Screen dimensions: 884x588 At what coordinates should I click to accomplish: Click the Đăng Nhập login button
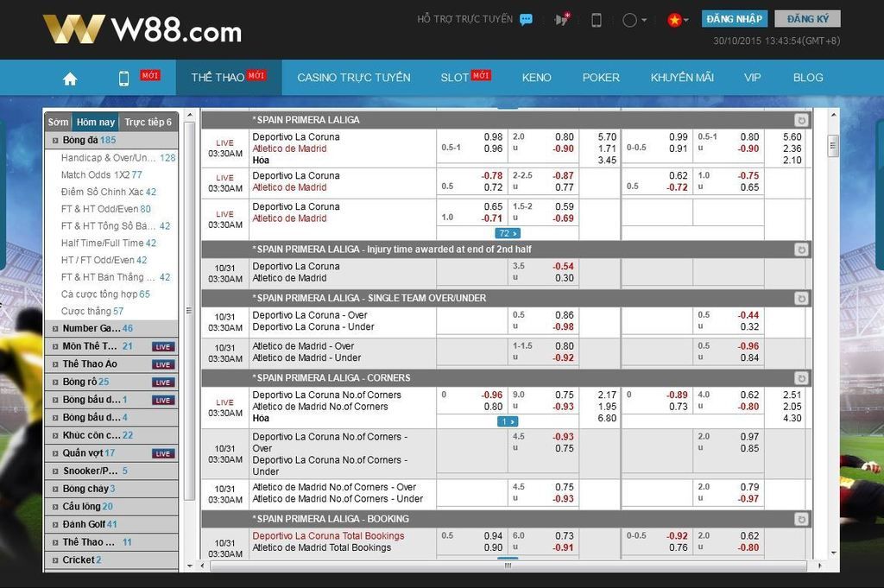(x=734, y=19)
